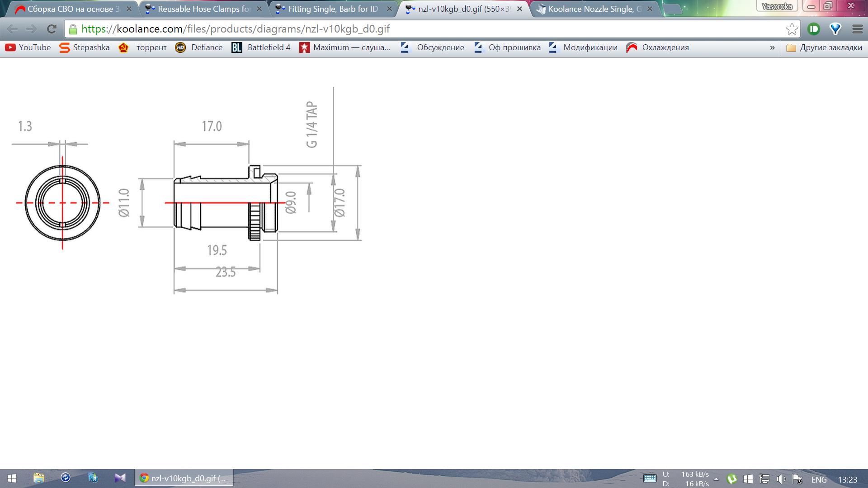Click the browser reload button
Screen dimensions: 868x488
coord(52,29)
